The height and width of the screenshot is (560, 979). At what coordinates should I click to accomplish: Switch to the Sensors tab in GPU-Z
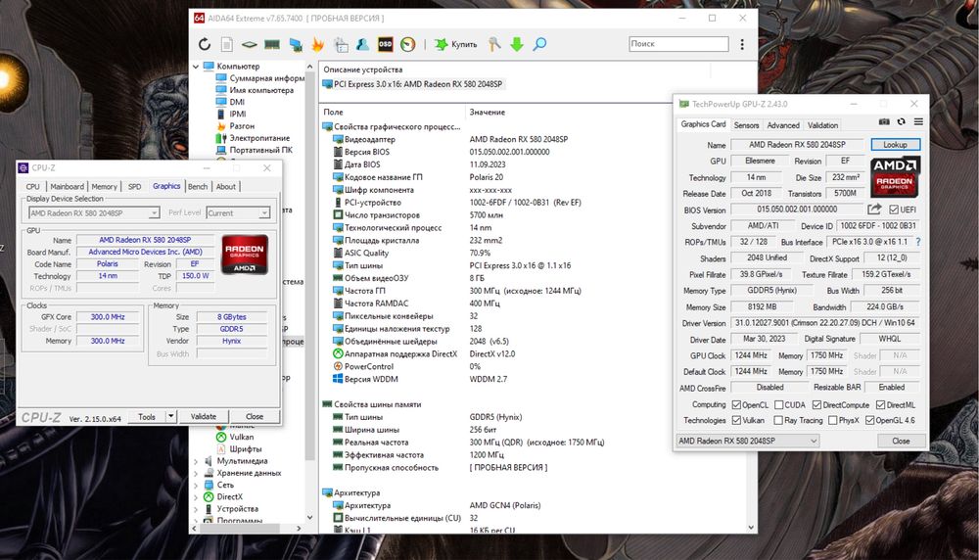(746, 125)
